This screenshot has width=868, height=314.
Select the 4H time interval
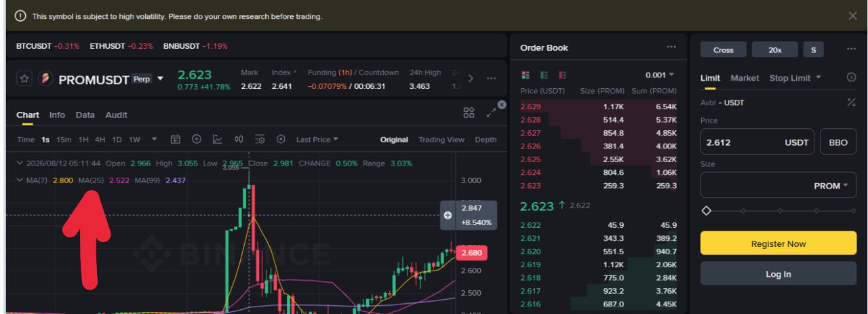100,140
